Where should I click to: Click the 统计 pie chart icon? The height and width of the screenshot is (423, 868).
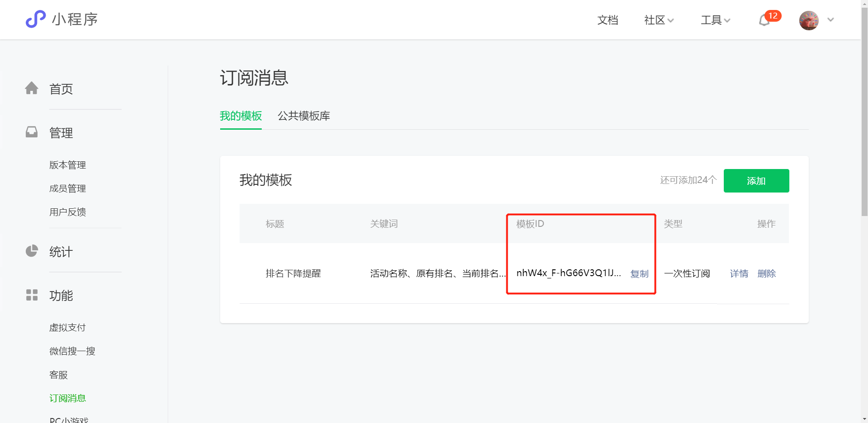point(32,251)
